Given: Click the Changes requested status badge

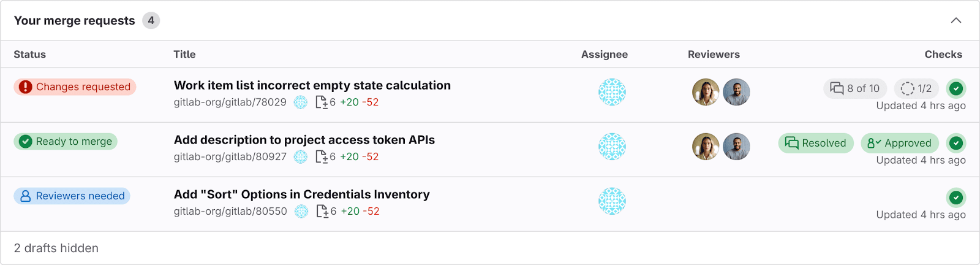Looking at the screenshot, I should click(x=75, y=87).
